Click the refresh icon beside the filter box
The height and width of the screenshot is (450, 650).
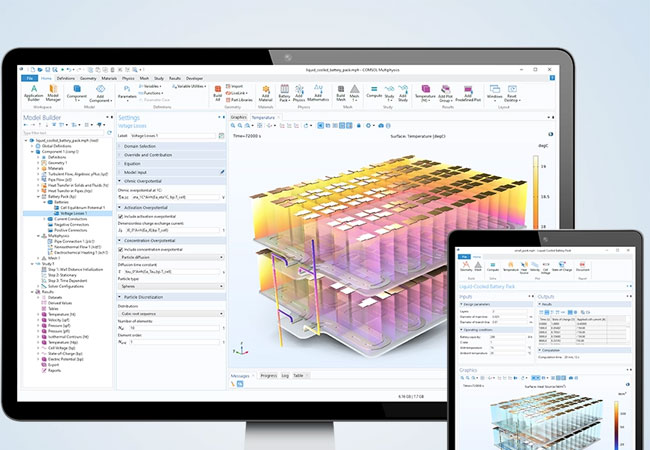(x=109, y=133)
